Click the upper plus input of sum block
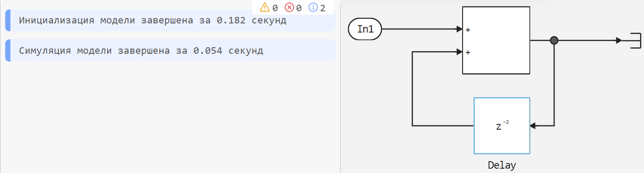 coord(468,30)
